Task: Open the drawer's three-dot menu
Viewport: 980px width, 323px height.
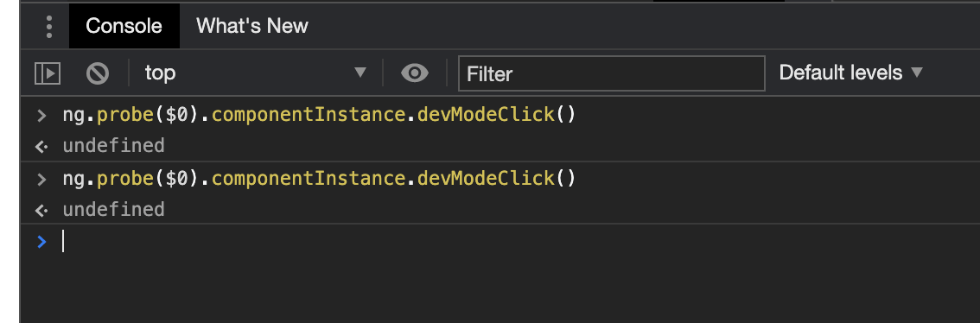Action: click(48, 26)
